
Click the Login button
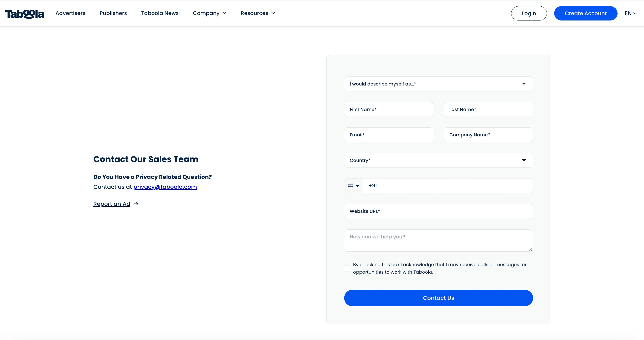(529, 13)
